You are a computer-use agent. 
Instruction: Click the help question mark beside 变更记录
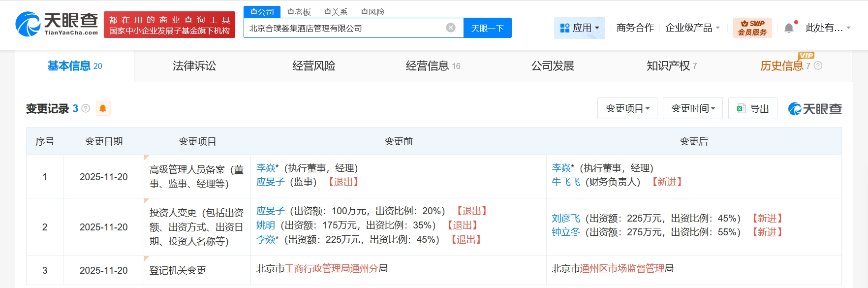tap(86, 108)
